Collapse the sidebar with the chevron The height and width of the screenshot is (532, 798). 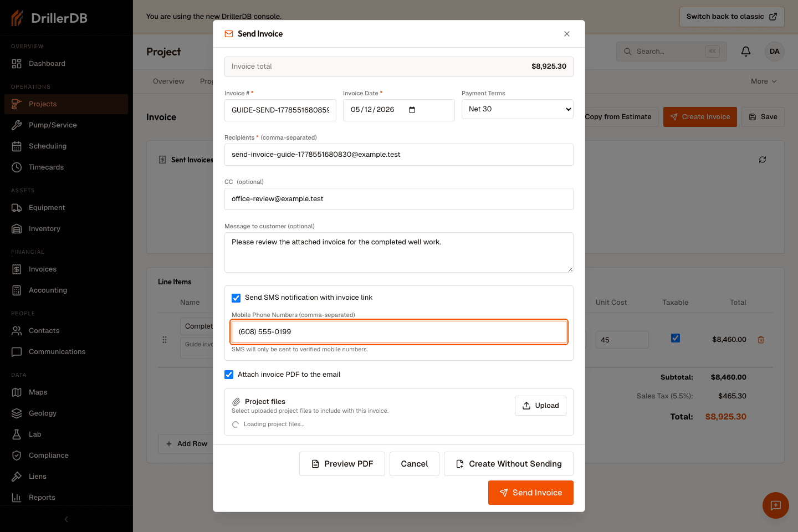[66, 519]
